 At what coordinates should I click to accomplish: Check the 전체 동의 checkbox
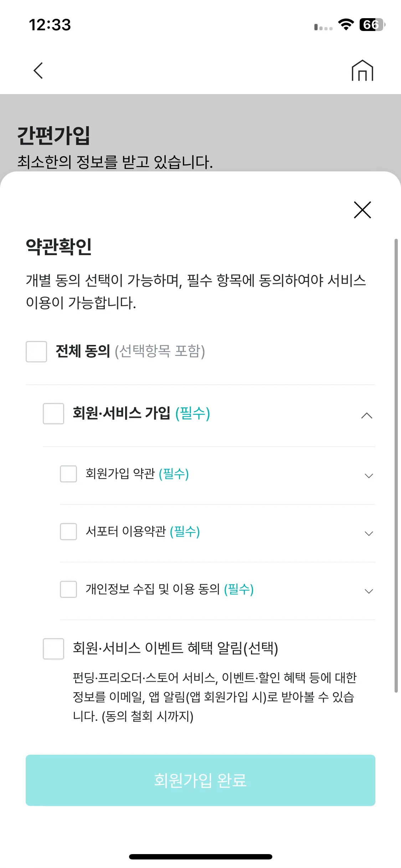click(36, 352)
